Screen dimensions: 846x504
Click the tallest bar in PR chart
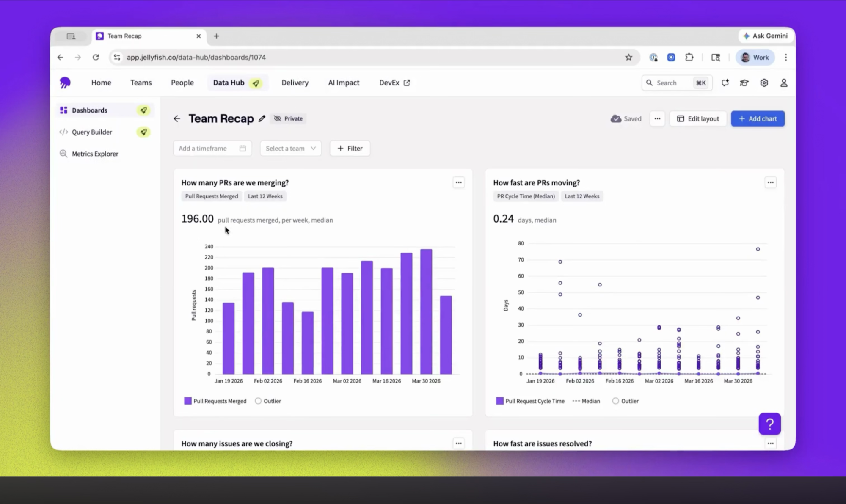tap(426, 311)
